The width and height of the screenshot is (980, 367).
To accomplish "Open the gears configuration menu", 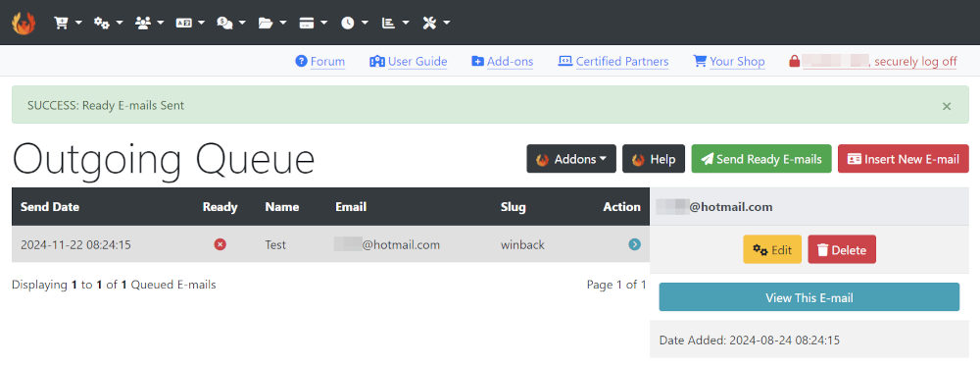I will [x=108, y=24].
